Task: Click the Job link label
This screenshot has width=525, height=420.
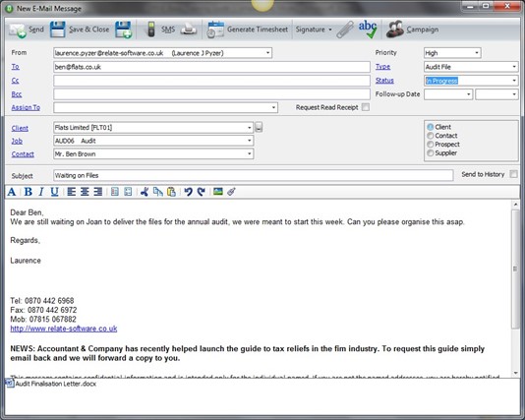Action: click(x=17, y=141)
